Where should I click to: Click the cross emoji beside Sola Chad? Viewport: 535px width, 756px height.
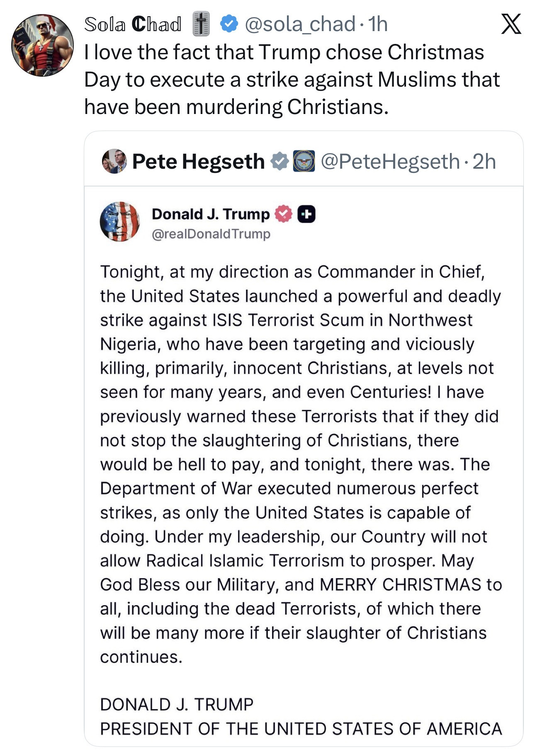201,24
